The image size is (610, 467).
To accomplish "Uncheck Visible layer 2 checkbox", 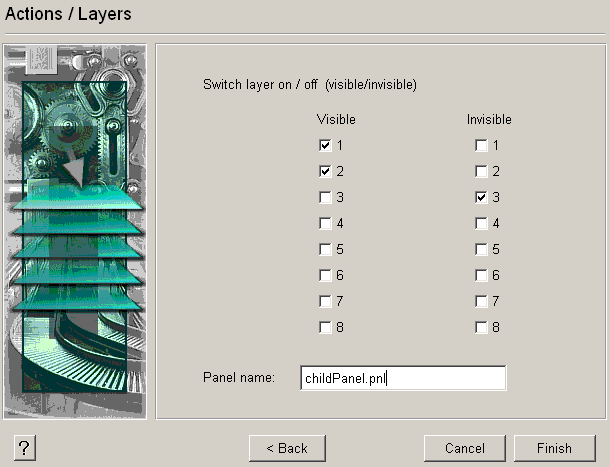I will (325, 171).
